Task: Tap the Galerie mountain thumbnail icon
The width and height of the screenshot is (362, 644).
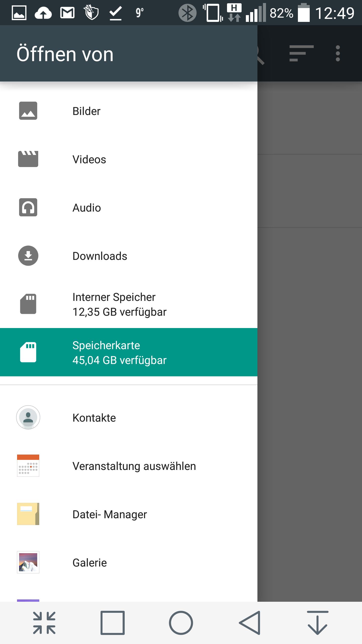Action: tap(28, 562)
